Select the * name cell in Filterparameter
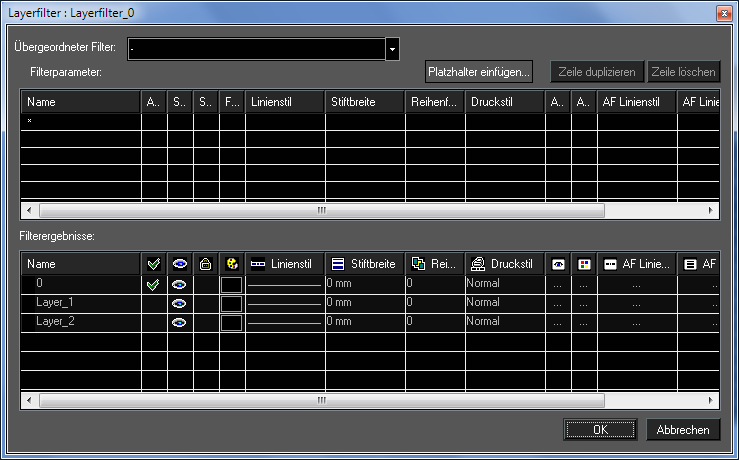 (81, 122)
